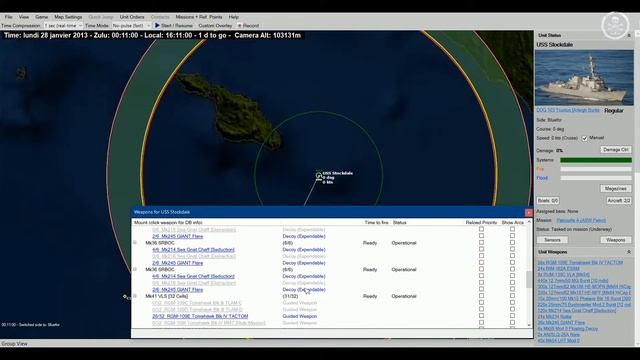Click the Start / Resume play icon
The image size is (640, 360).
157,25
